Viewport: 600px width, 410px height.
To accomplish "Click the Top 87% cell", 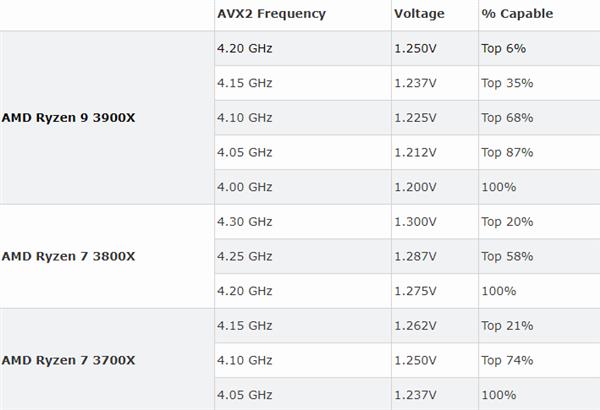I will tap(507, 152).
